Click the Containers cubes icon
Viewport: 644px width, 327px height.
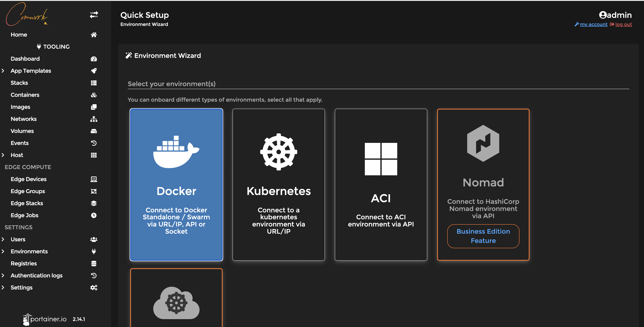click(x=94, y=95)
